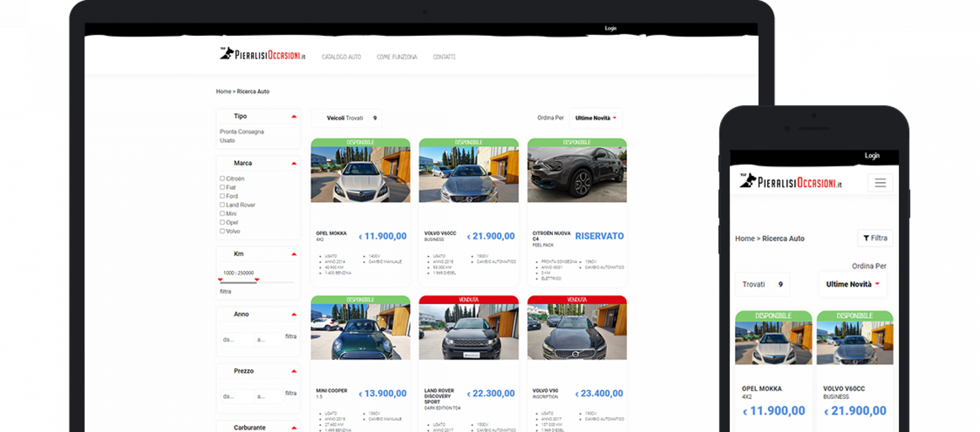Click filtra button in Anno panel
980x432 pixels.
pos(290,337)
